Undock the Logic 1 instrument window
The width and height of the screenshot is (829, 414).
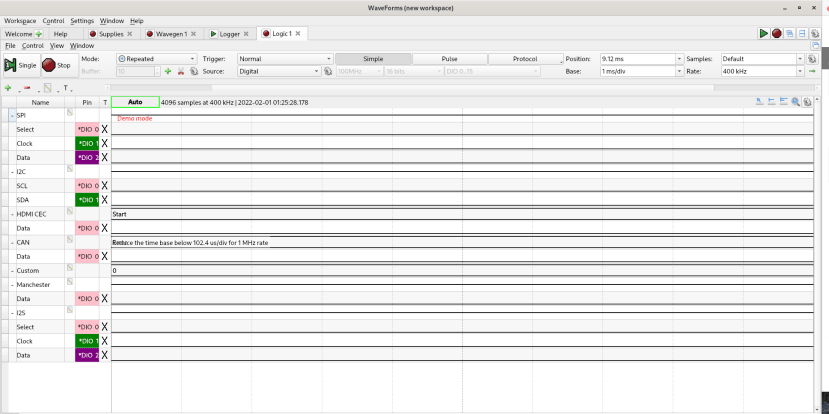coord(815,45)
